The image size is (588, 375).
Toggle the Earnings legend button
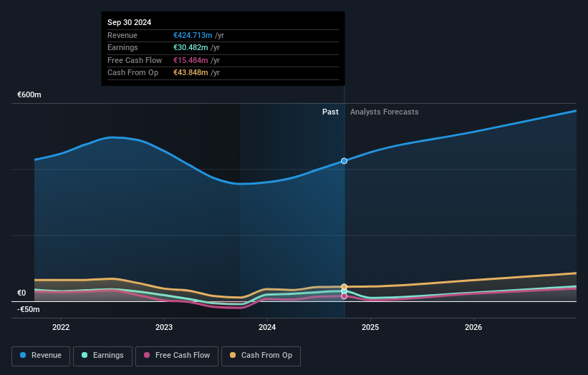click(102, 356)
